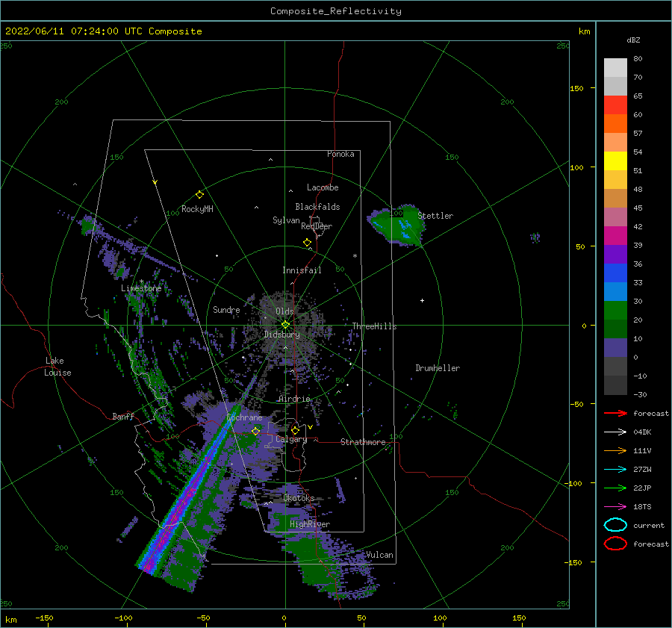Click the Didsbury town label

click(281, 335)
